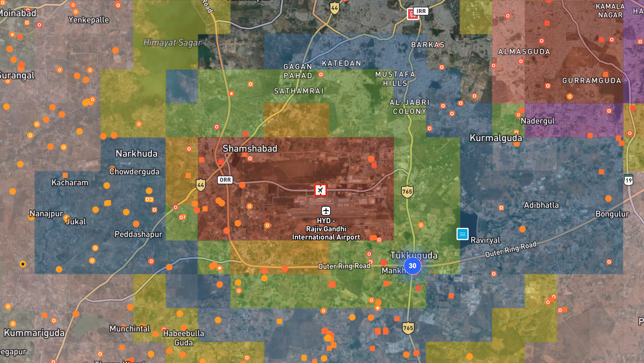Click the highway 19 shield marker

tap(628, 180)
